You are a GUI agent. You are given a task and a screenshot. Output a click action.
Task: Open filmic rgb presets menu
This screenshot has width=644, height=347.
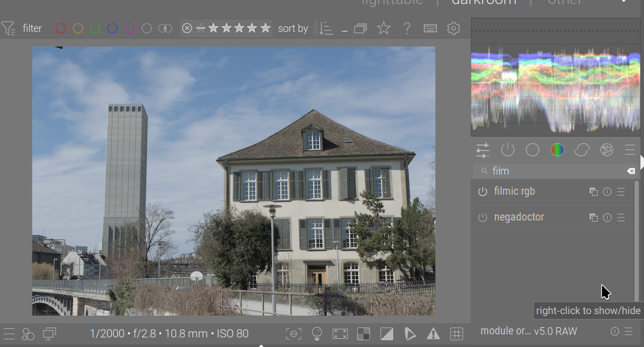coord(621,192)
